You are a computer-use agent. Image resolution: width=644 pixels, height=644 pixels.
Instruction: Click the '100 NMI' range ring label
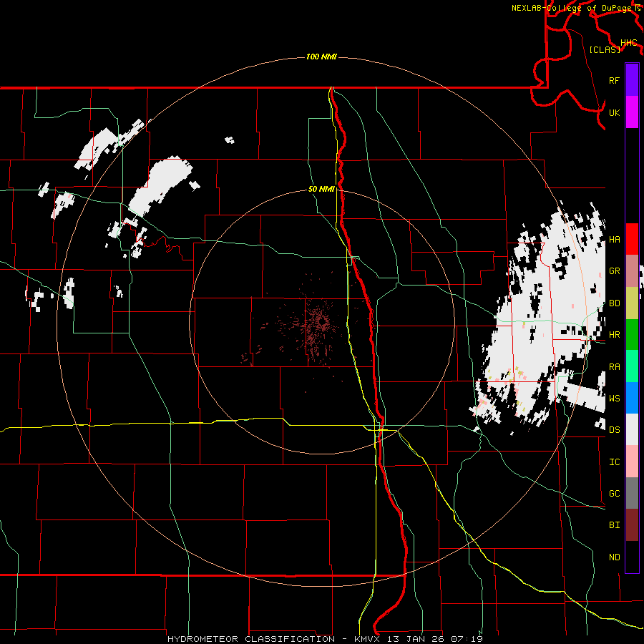click(x=321, y=57)
